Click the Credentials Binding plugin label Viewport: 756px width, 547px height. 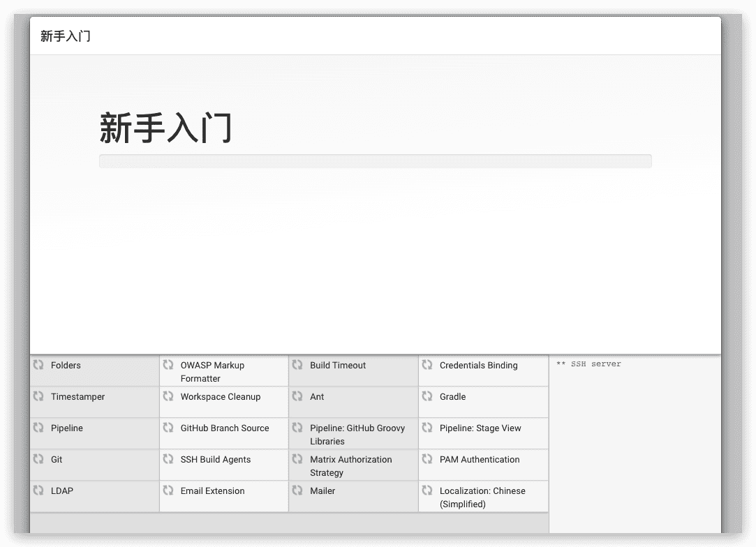(478, 366)
